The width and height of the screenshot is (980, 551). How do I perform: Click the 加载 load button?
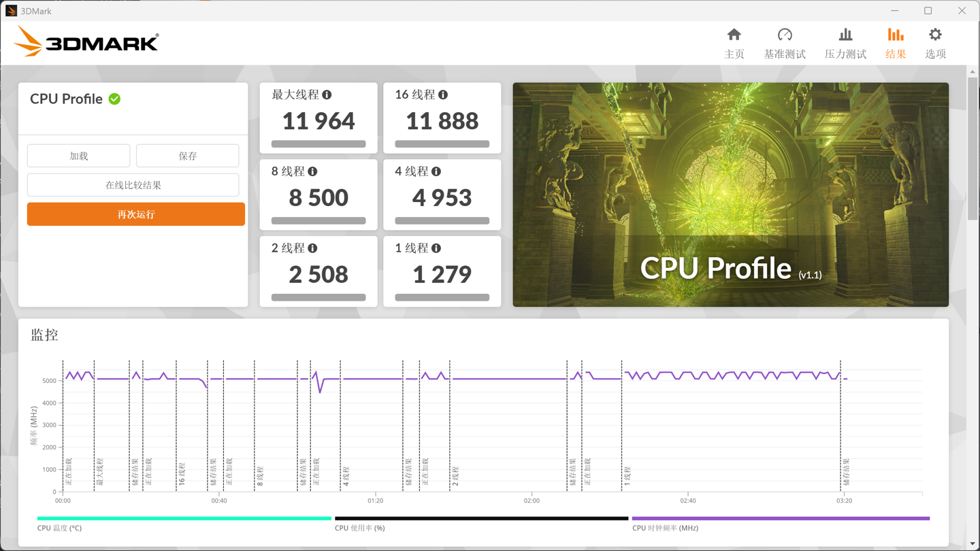(79, 156)
